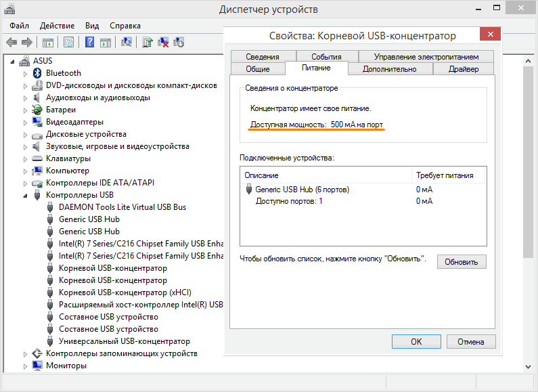Click the vertical scrollbar thumb
This screenshot has width=538, height=392.
[528, 162]
